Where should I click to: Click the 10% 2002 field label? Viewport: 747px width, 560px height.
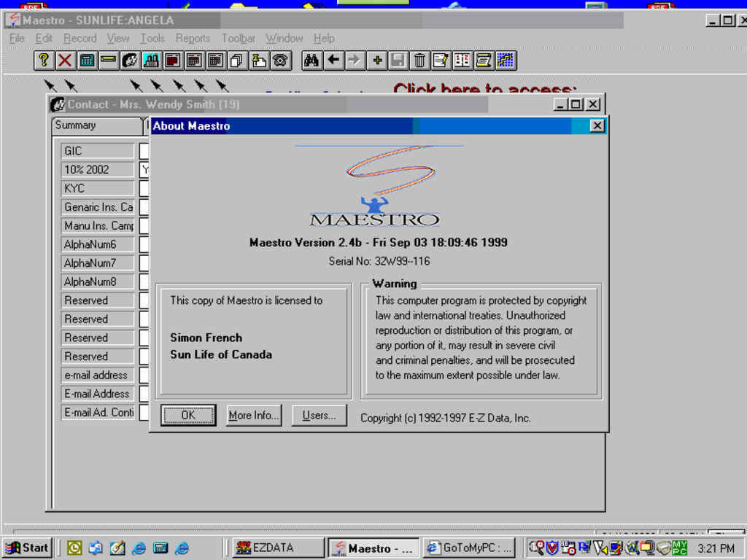(98, 169)
